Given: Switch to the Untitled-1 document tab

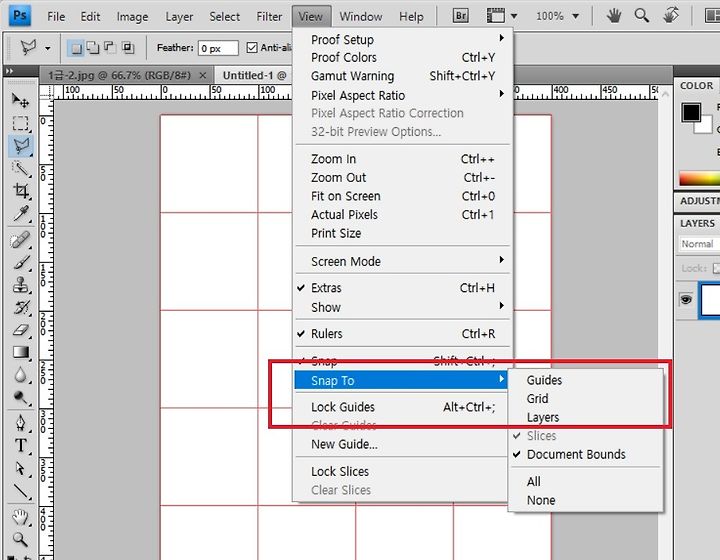Looking at the screenshot, I should (255, 75).
